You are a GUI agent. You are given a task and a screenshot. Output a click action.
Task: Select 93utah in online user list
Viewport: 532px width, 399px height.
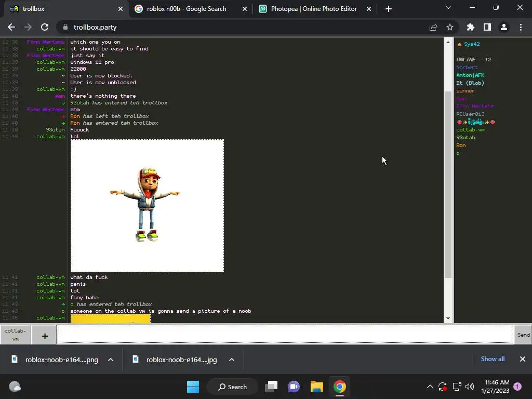[465, 138]
